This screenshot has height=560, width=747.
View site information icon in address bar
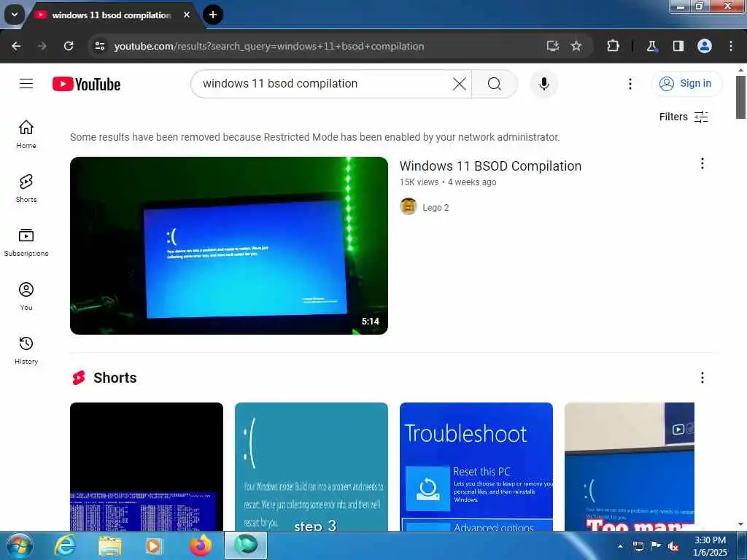pos(99,46)
